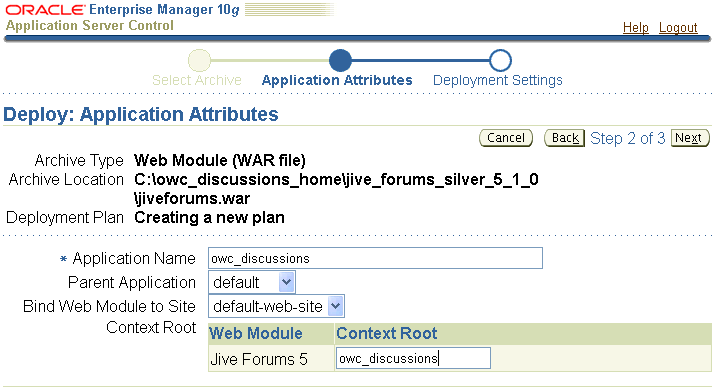Click the Logout link
715x387 pixels.
click(x=678, y=27)
